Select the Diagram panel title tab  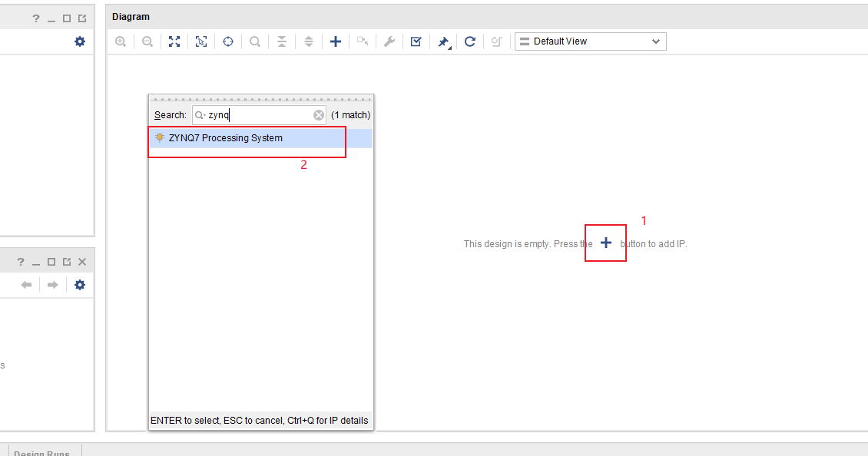(131, 17)
